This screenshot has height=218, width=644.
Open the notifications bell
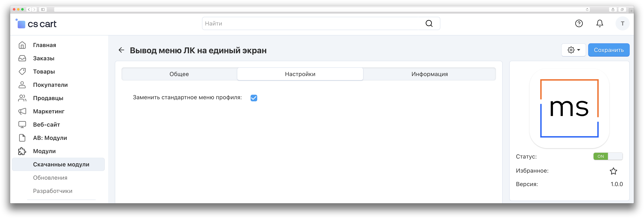pyautogui.click(x=600, y=23)
